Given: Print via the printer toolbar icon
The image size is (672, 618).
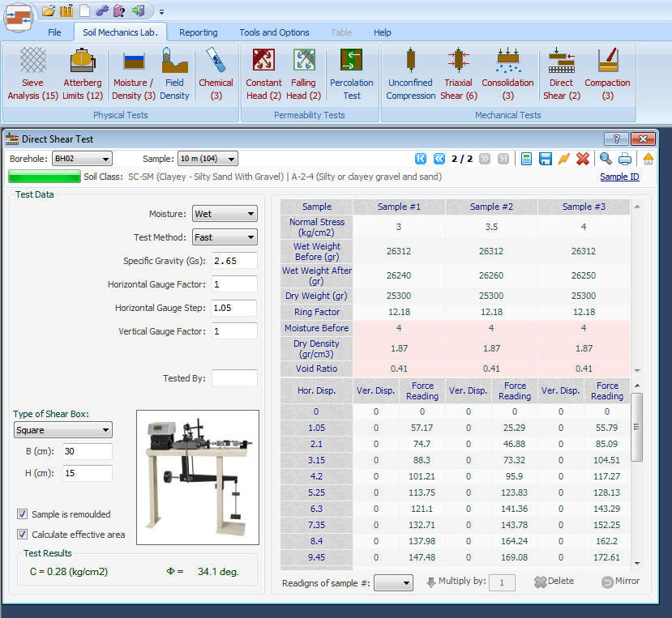Looking at the screenshot, I should pos(624,159).
